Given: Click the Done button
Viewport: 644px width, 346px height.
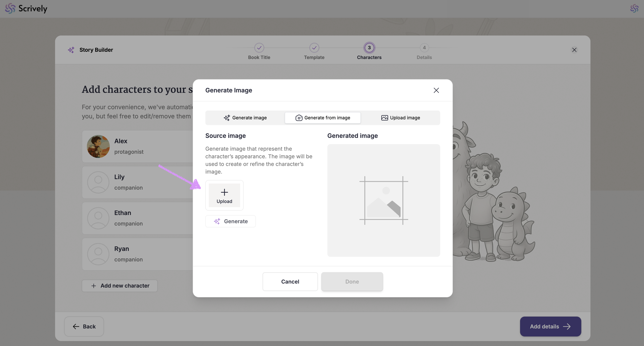Looking at the screenshot, I should click(x=352, y=282).
